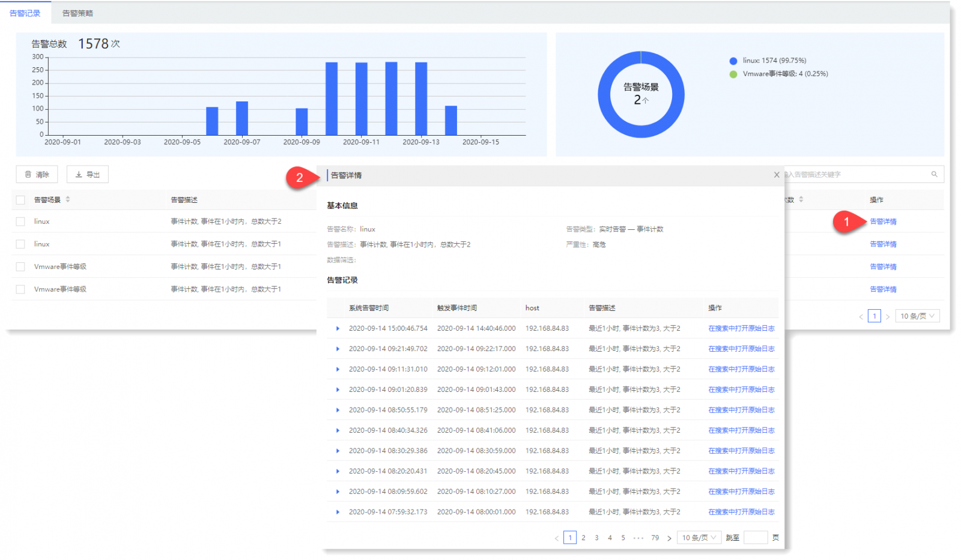Screen dimensions: 961x560
Task: Open 告警详情 link for first linux row
Action: (x=883, y=221)
